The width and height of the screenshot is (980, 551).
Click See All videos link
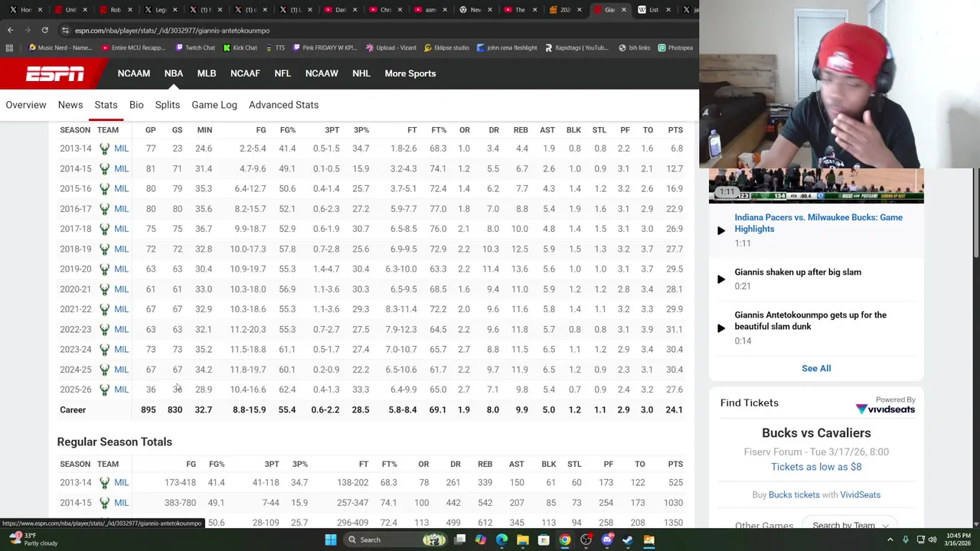(x=816, y=368)
